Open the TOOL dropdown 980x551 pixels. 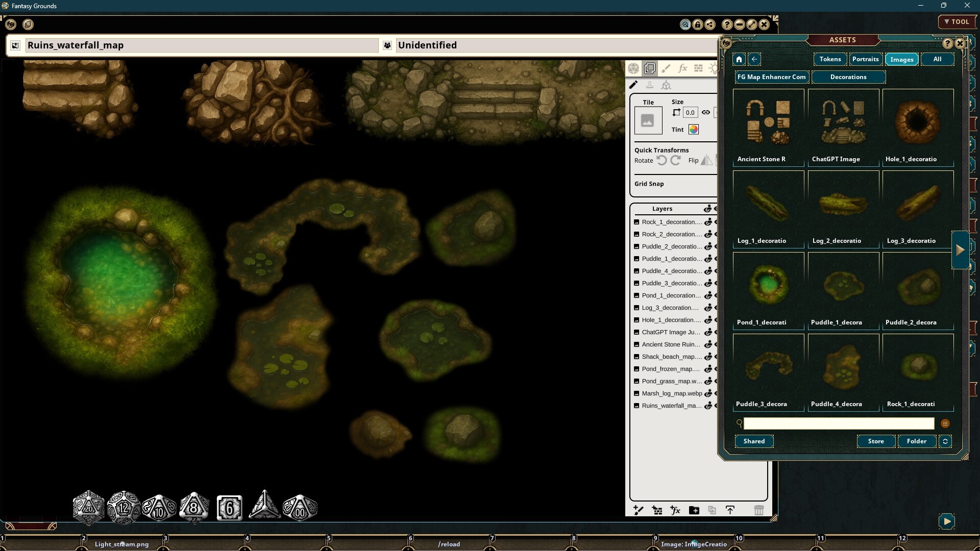coord(957,22)
